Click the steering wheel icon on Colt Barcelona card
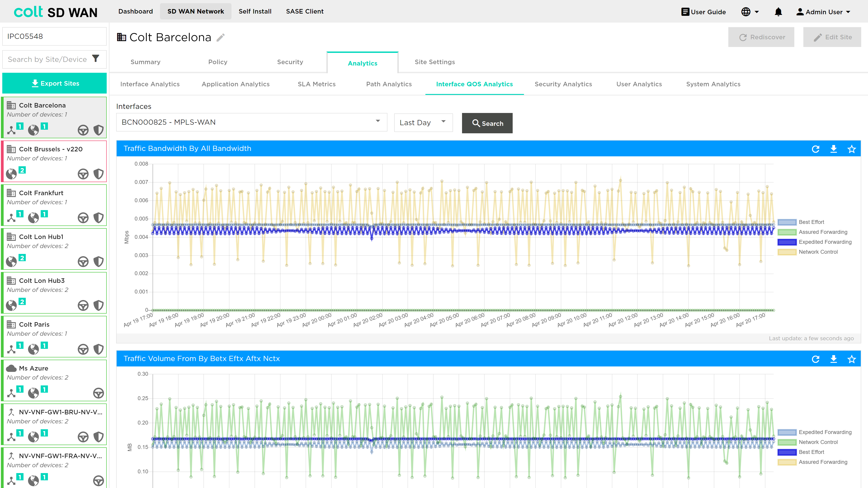868x488 pixels. point(83,130)
